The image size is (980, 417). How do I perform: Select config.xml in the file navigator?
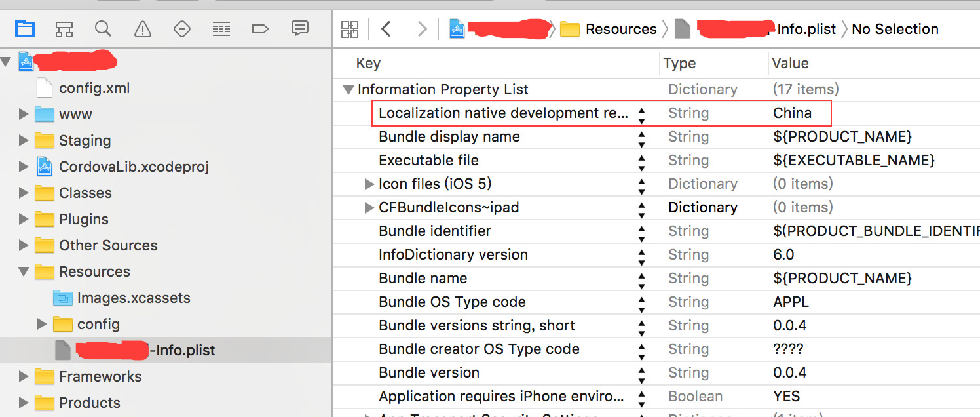[x=94, y=88]
